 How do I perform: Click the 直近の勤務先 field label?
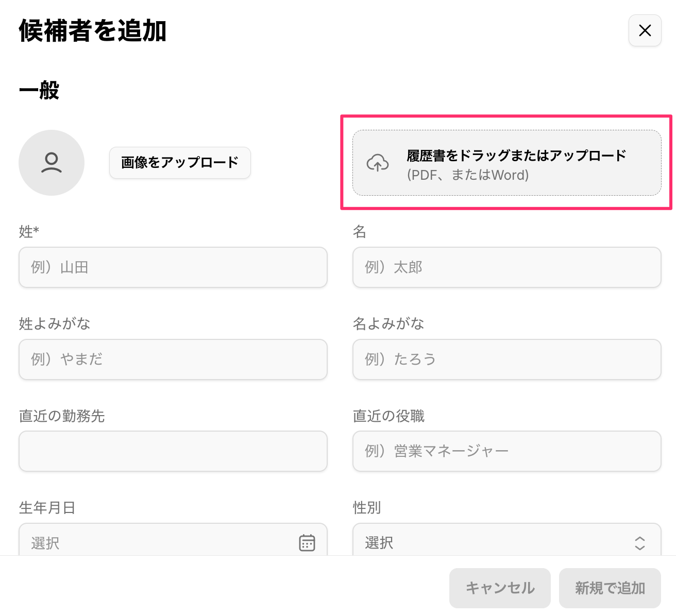pos(62,416)
